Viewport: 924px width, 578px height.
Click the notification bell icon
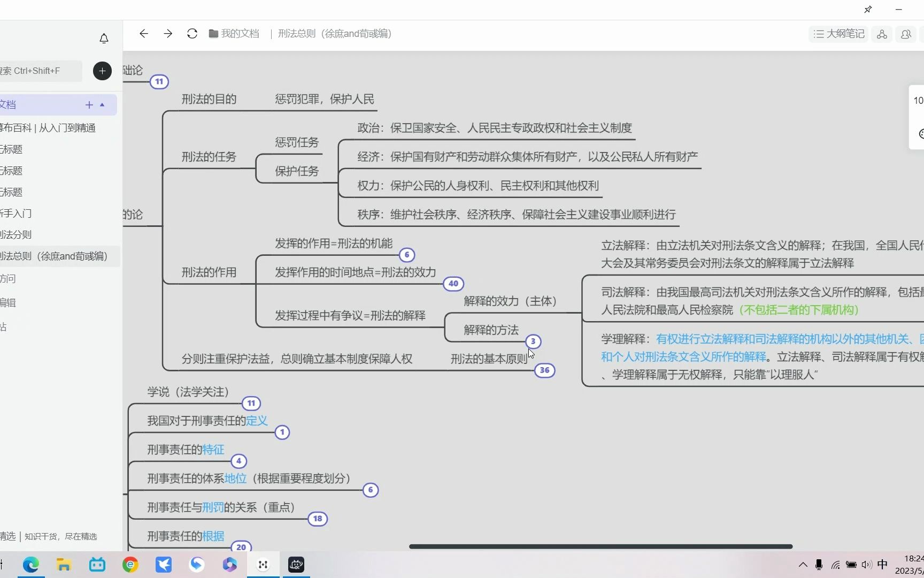pyautogui.click(x=104, y=38)
